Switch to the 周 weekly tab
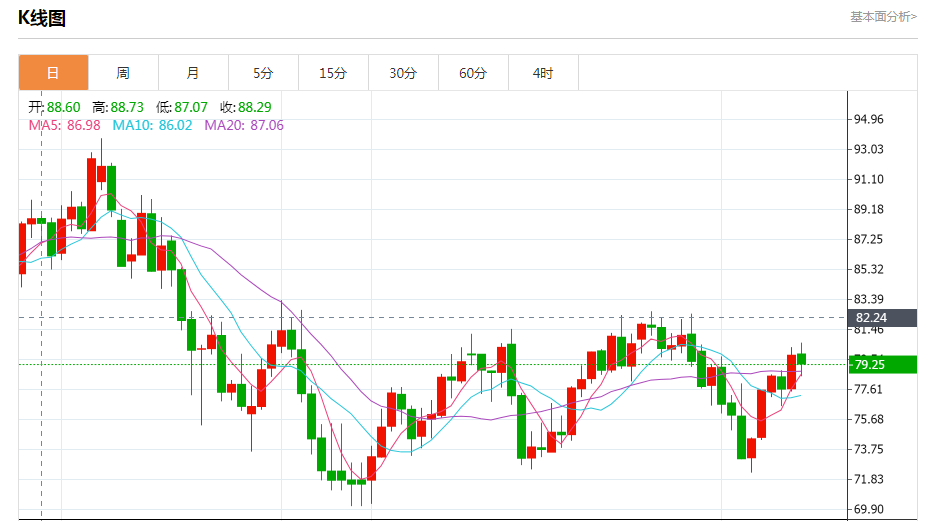This screenshot has width=926, height=521. coord(123,73)
